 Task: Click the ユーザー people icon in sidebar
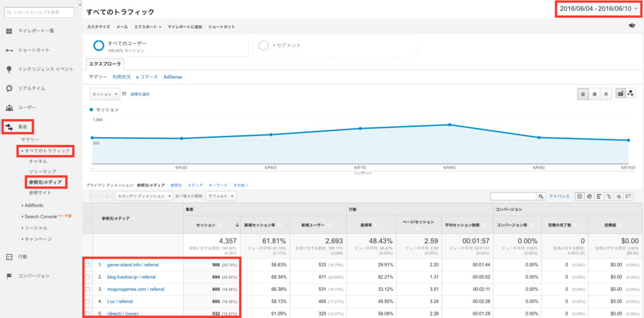(9, 108)
